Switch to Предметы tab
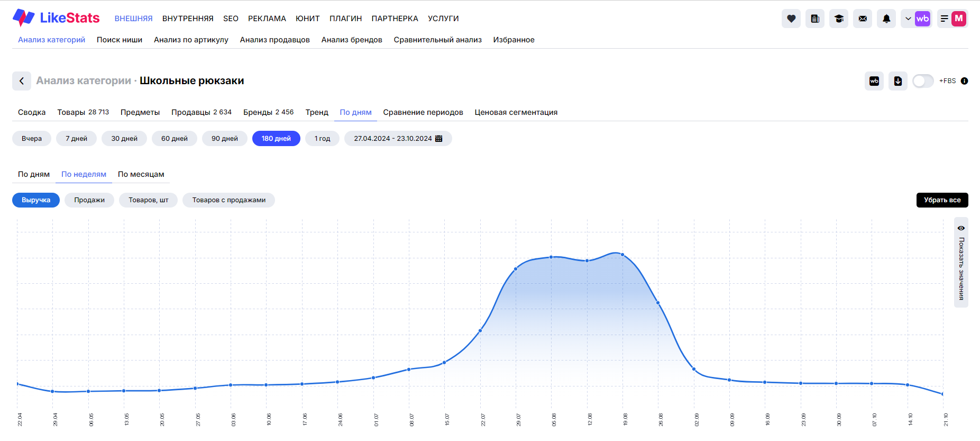This screenshot has height=441, width=980. 140,112
